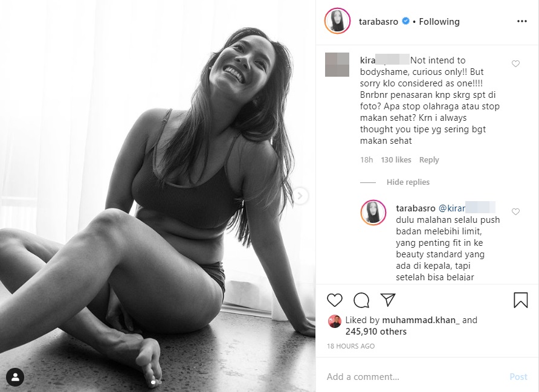The height and width of the screenshot is (392, 539).
Task: Submit your comment with the Post button
Action: click(518, 376)
